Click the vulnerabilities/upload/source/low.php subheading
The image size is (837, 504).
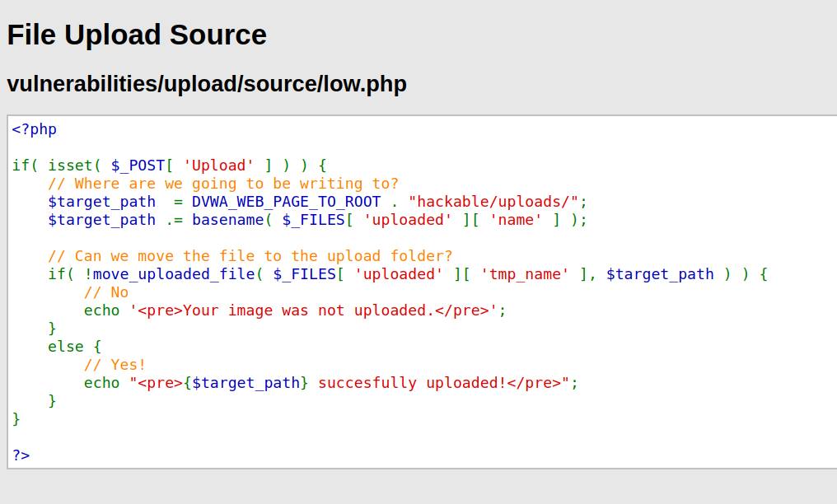pyautogui.click(x=207, y=84)
